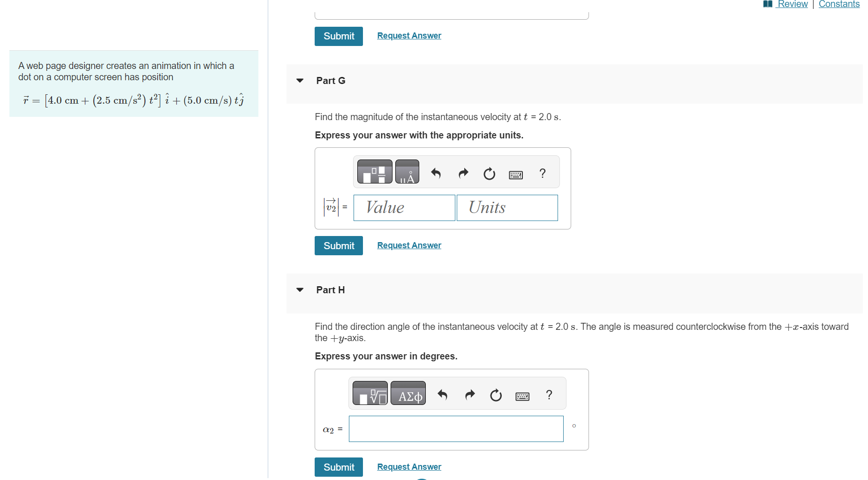868x480 pixels.
Task: Click the Value input field in Part G
Action: tap(404, 207)
